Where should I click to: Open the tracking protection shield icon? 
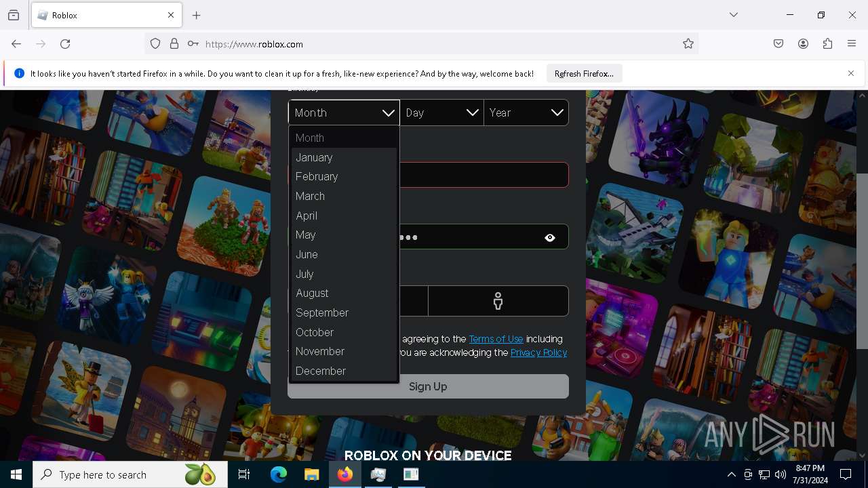[155, 44]
